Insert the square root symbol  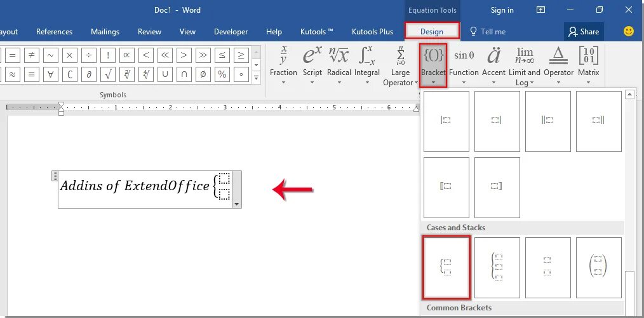point(108,74)
